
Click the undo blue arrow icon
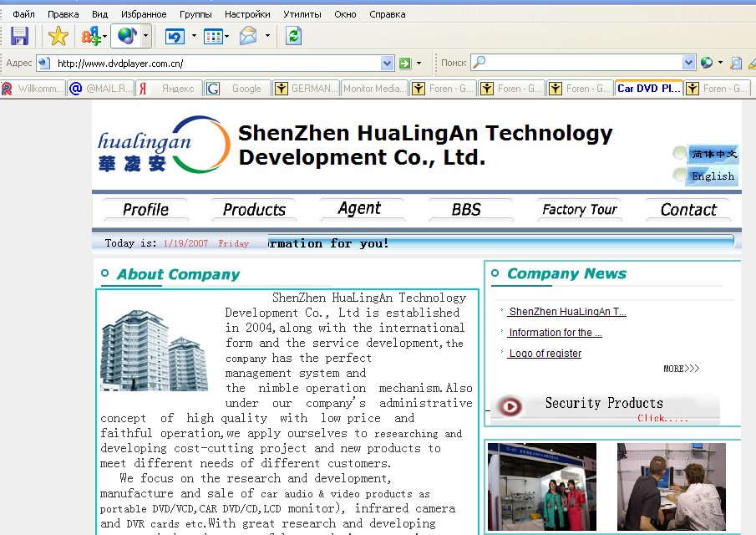[175, 36]
